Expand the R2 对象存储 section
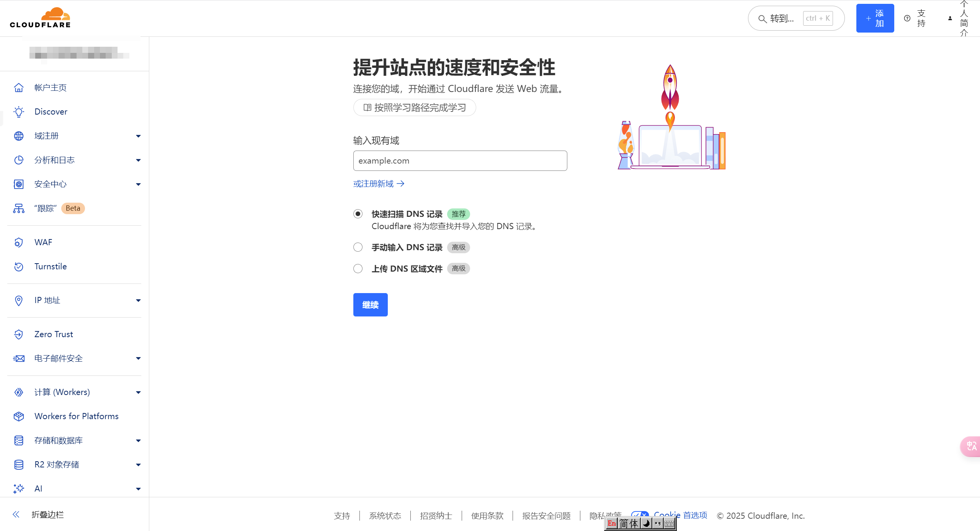 pos(138,465)
